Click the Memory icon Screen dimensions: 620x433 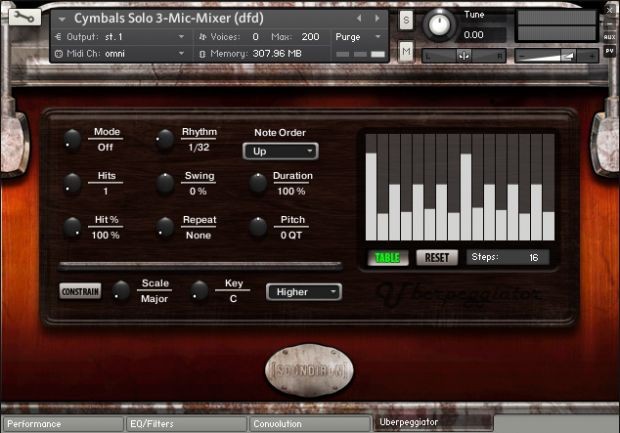pyautogui.click(x=202, y=54)
